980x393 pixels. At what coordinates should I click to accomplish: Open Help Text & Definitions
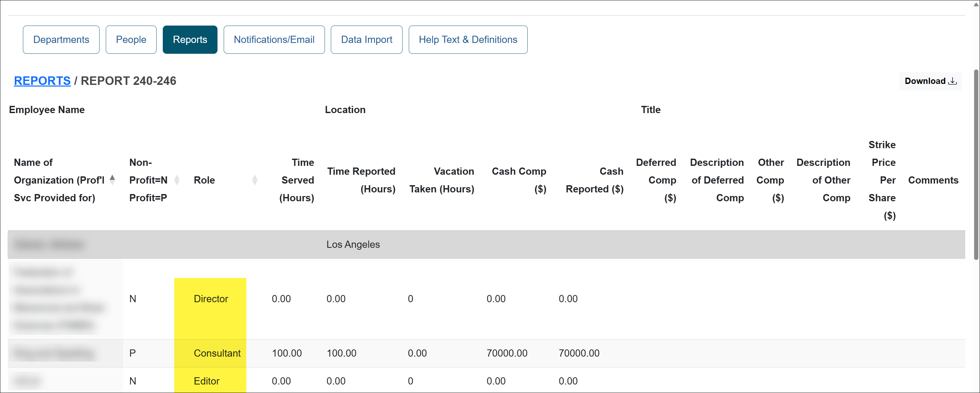[468, 39]
